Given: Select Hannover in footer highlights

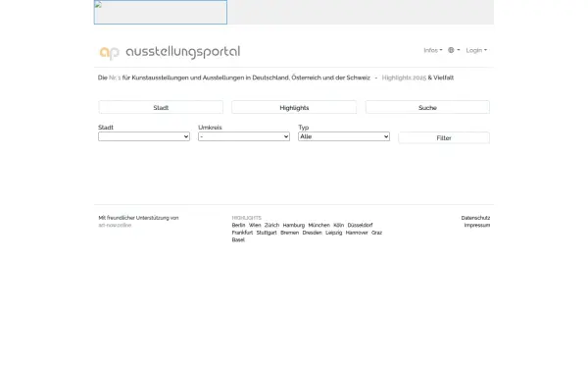Looking at the screenshot, I should pyautogui.click(x=357, y=233).
